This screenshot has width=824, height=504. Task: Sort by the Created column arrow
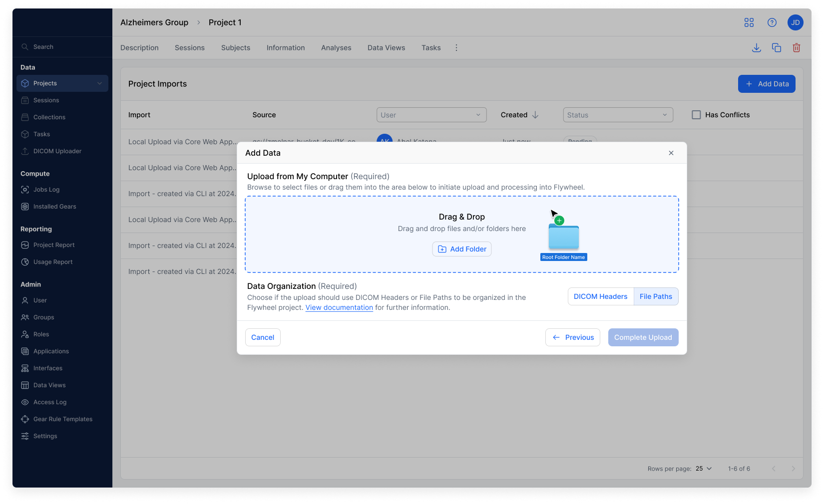(535, 115)
